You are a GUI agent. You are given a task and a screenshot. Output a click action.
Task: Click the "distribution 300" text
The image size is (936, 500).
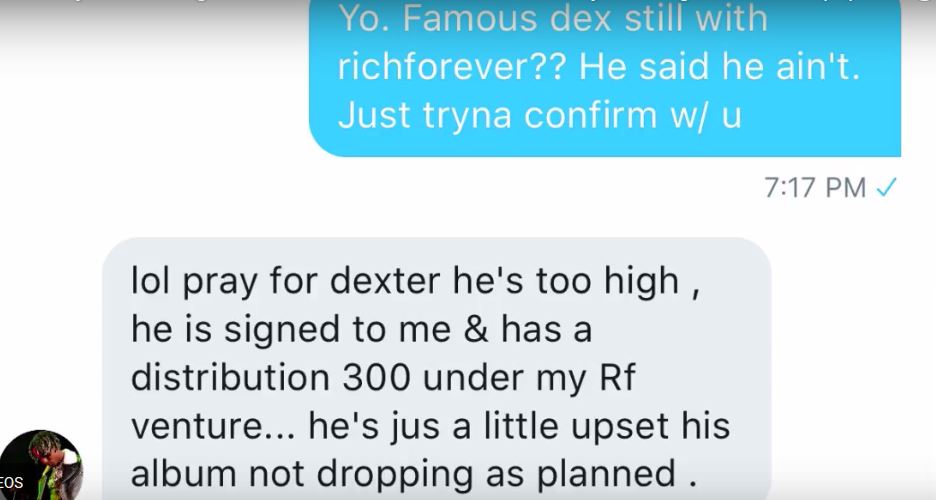tap(270, 377)
